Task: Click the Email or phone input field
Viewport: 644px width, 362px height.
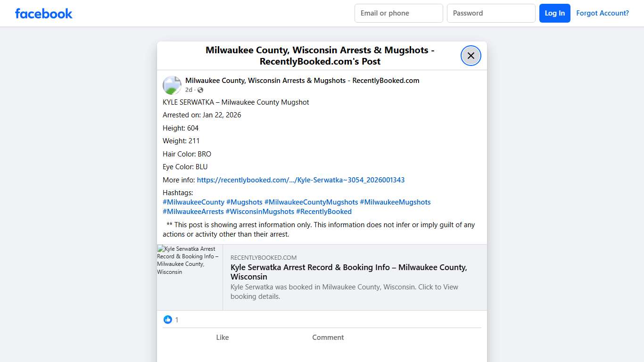Action: point(398,13)
